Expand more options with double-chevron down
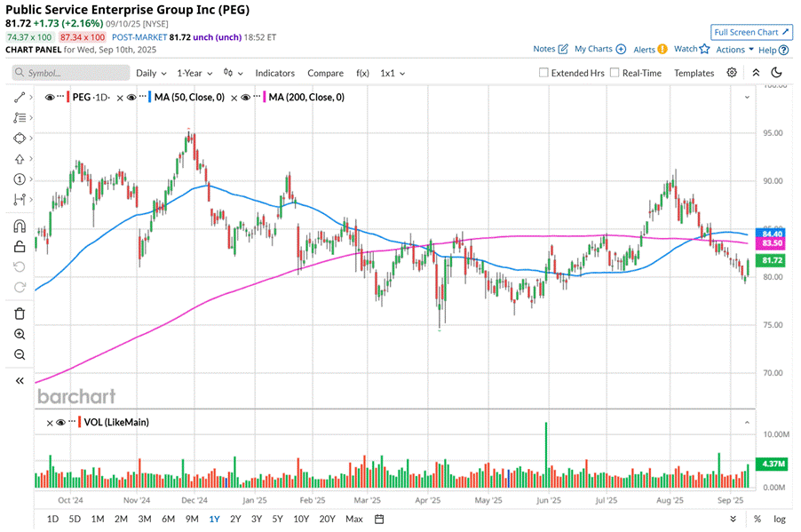The image size is (801, 532). coord(733,520)
